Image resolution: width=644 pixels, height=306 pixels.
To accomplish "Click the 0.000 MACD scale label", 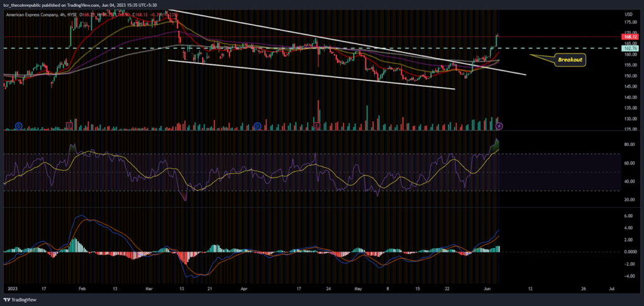I will (x=630, y=252).
